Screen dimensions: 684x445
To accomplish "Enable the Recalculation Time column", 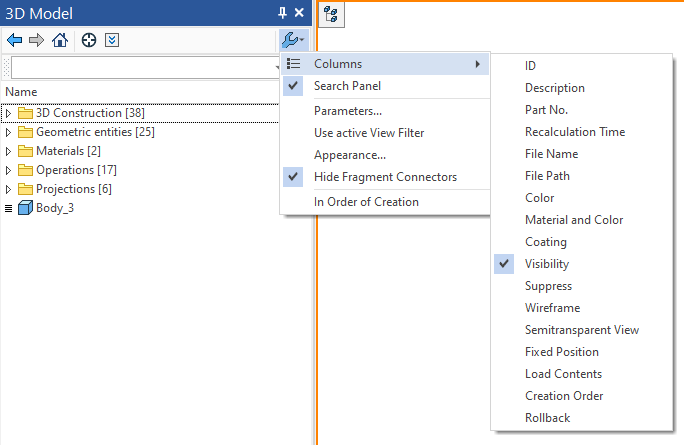I will [582, 132].
